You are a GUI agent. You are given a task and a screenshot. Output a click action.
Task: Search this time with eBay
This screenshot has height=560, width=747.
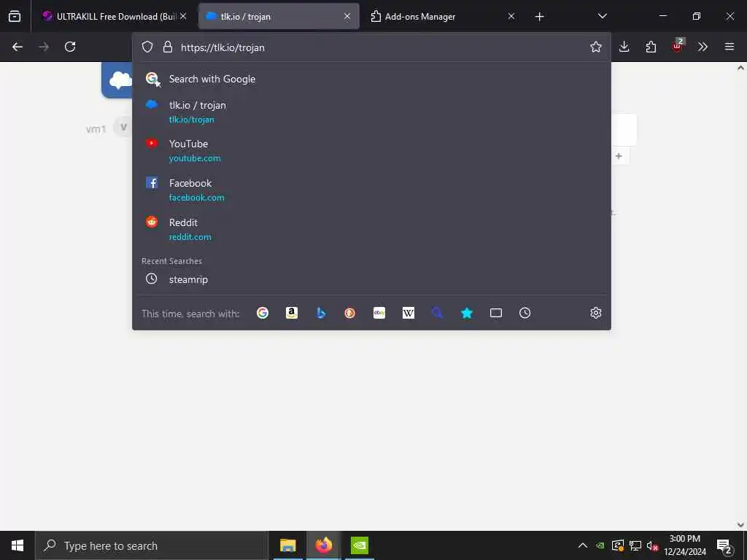(x=379, y=313)
